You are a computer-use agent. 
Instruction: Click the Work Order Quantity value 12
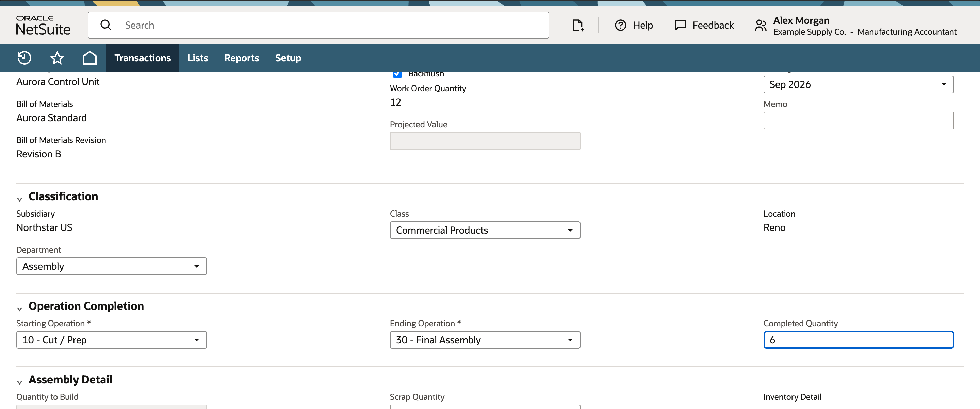point(395,103)
